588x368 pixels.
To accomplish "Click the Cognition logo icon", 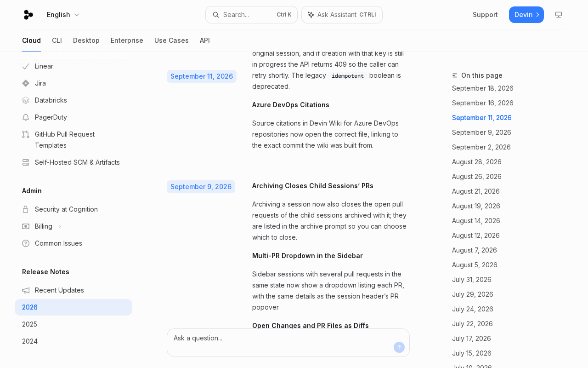I will [x=28, y=15].
